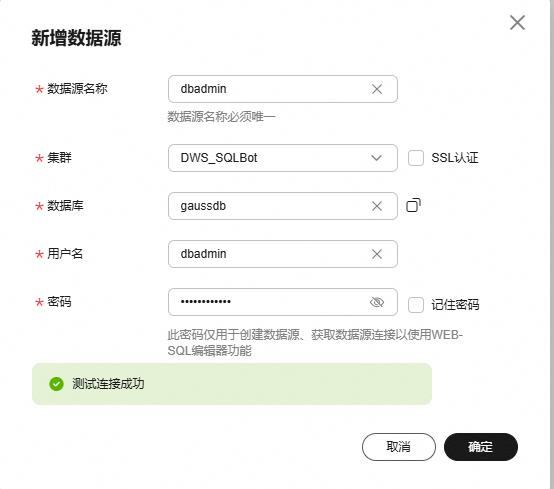Click the copy icon next to 数据库 field
Viewport: 554px width, 489px height.
coord(413,205)
